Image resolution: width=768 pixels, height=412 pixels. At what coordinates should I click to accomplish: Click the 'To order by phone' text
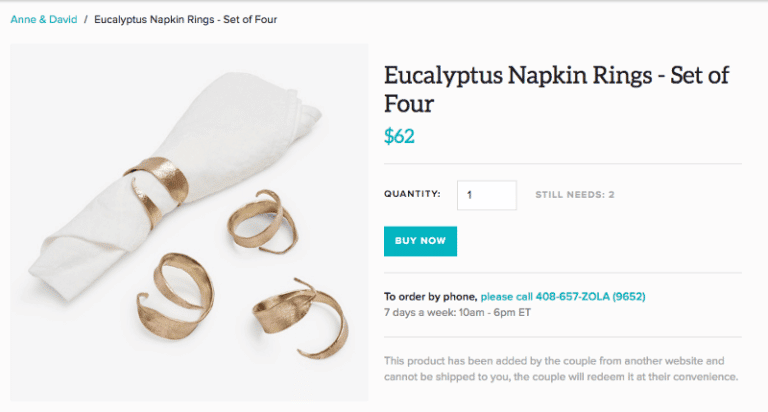click(x=430, y=297)
